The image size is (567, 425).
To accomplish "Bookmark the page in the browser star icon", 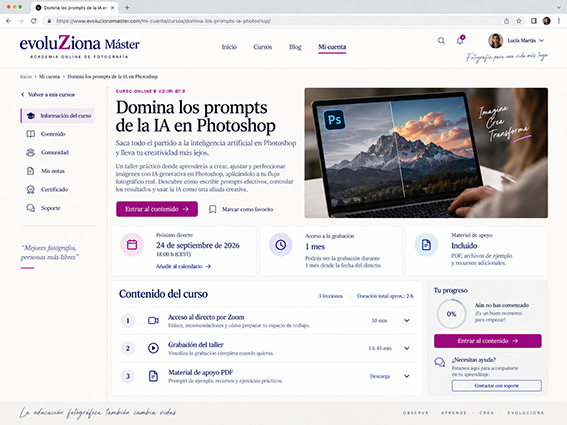I will coord(519,21).
